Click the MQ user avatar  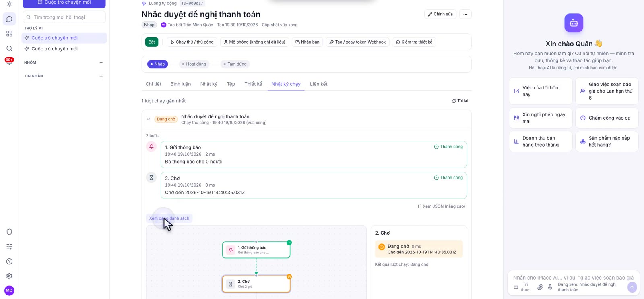[x=9, y=291]
